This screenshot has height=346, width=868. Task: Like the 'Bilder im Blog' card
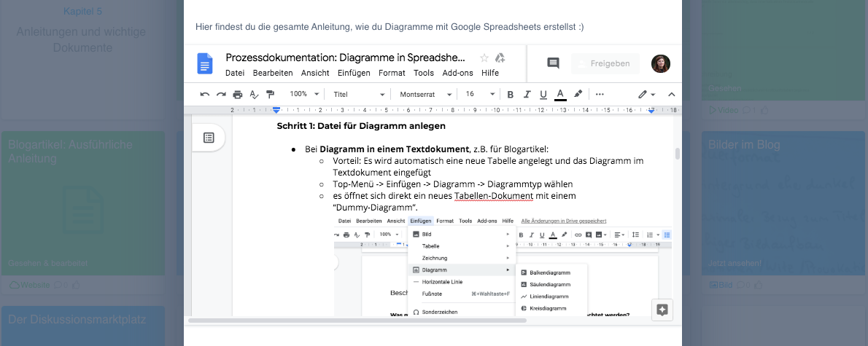pyautogui.click(x=759, y=286)
